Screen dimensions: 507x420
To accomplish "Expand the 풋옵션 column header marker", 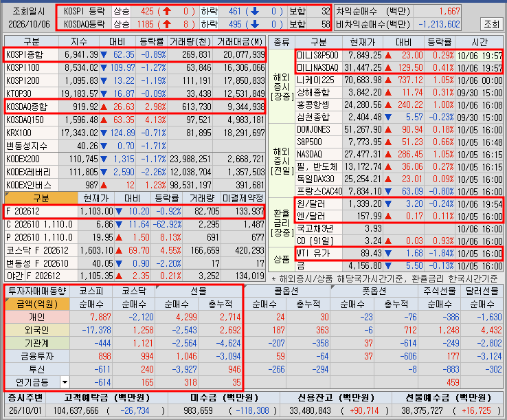I will 333,287.
